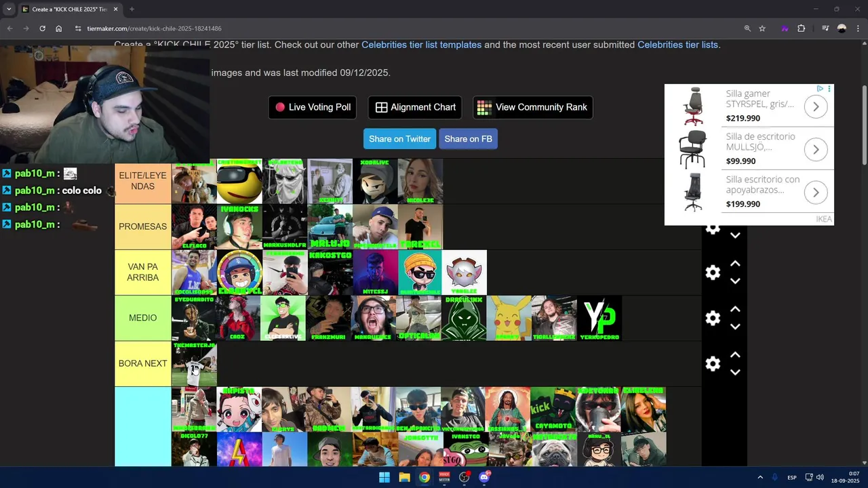The image size is (868, 488).
Task: Click the browser back arrow
Action: coord(9,28)
